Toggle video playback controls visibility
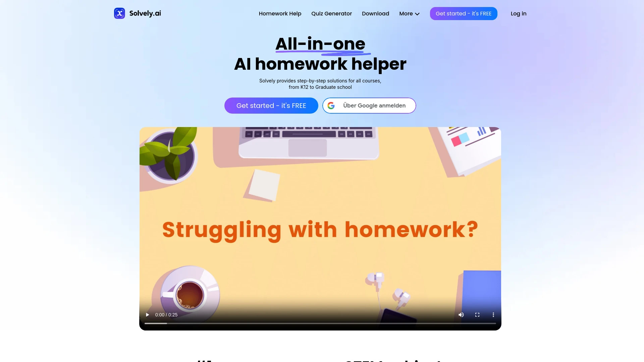Viewport: 644px width, 362px height. click(493, 314)
